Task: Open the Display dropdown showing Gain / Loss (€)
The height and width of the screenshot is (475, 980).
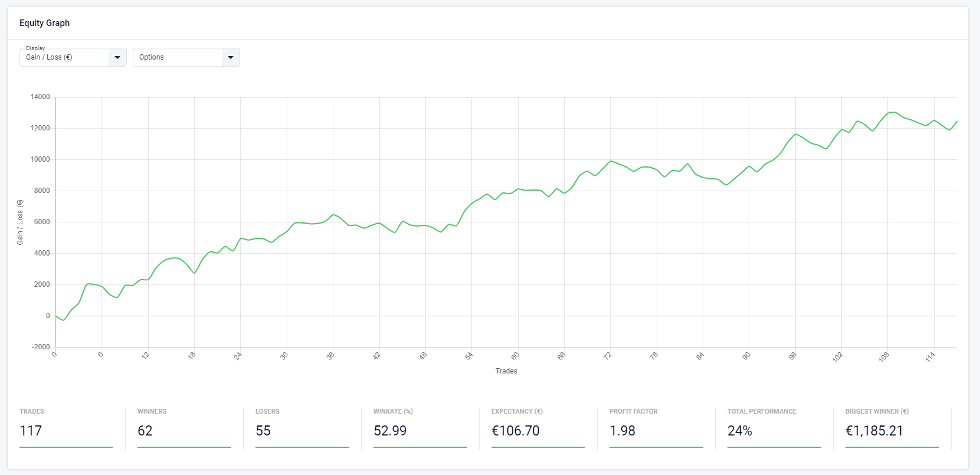Action: (x=65, y=57)
